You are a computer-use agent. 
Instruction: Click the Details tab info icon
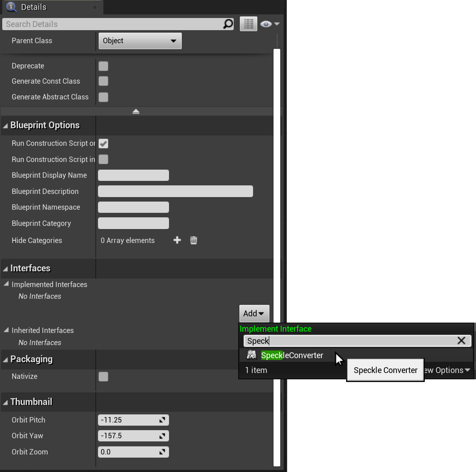[11, 7]
